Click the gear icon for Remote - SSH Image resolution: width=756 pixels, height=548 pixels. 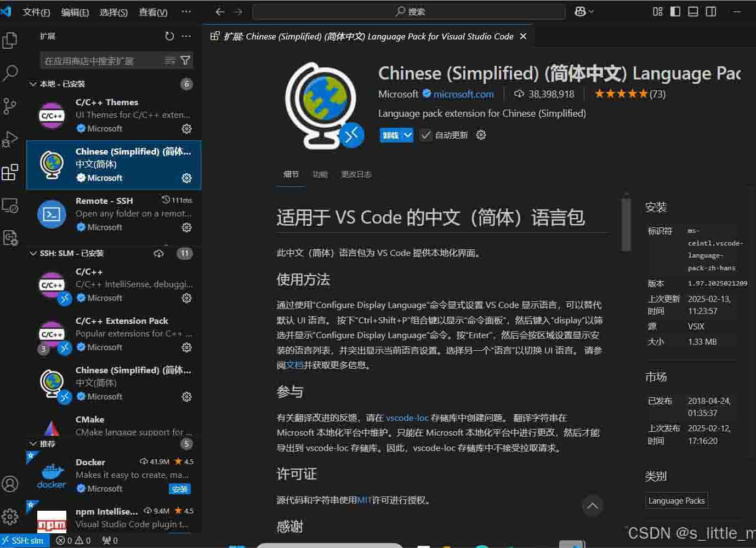(x=186, y=227)
